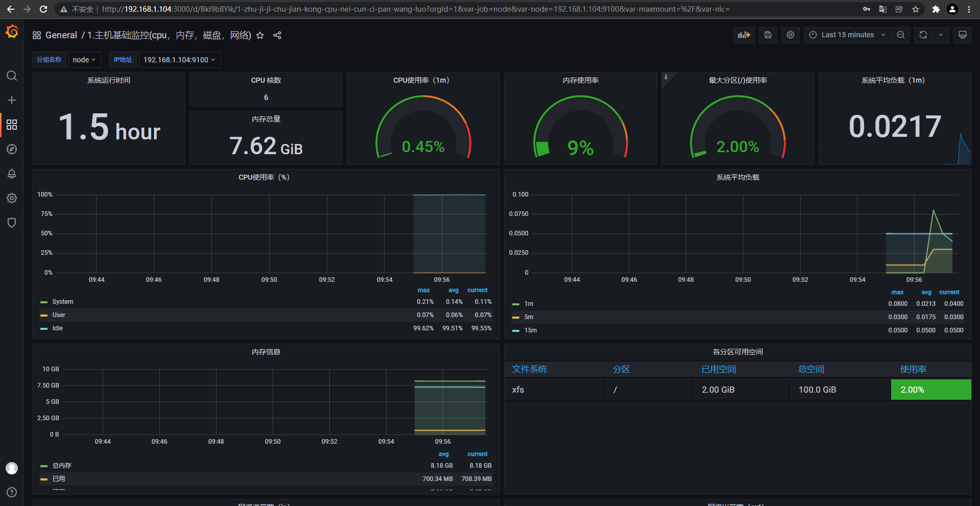Open the 系统平均负载 graph panel title menu
Image resolution: width=980 pixels, height=506 pixels.
pyautogui.click(x=738, y=177)
